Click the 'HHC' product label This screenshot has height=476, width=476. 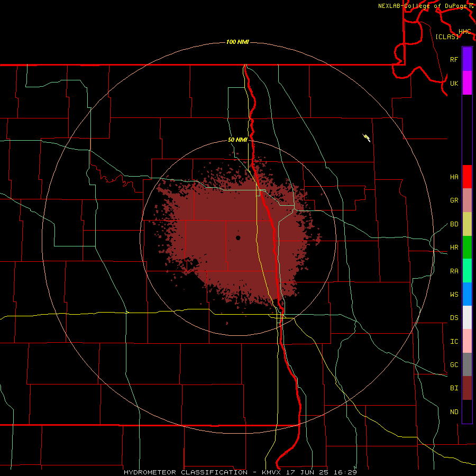(464, 32)
